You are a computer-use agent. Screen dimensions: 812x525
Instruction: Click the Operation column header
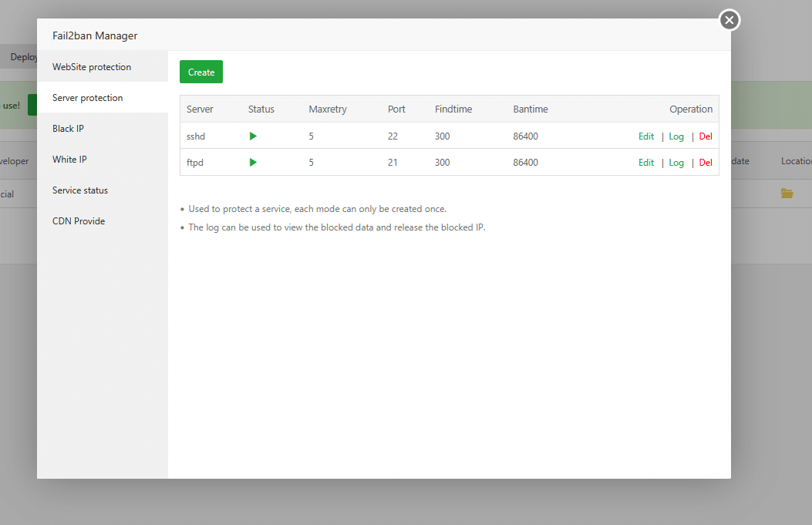point(691,109)
